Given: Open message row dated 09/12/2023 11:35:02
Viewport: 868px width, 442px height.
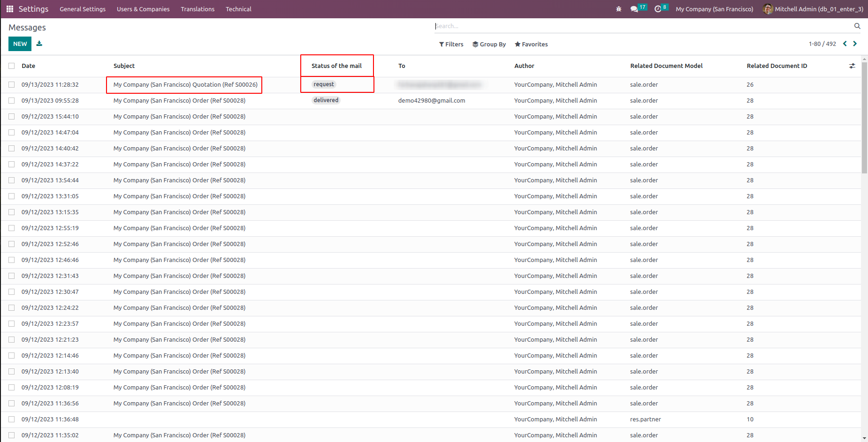Looking at the screenshot, I should point(431,435).
